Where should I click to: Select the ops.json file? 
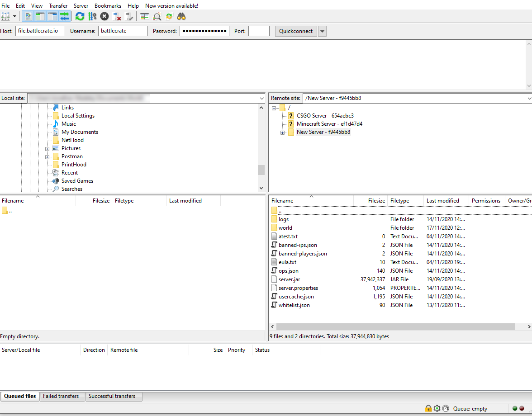289,270
